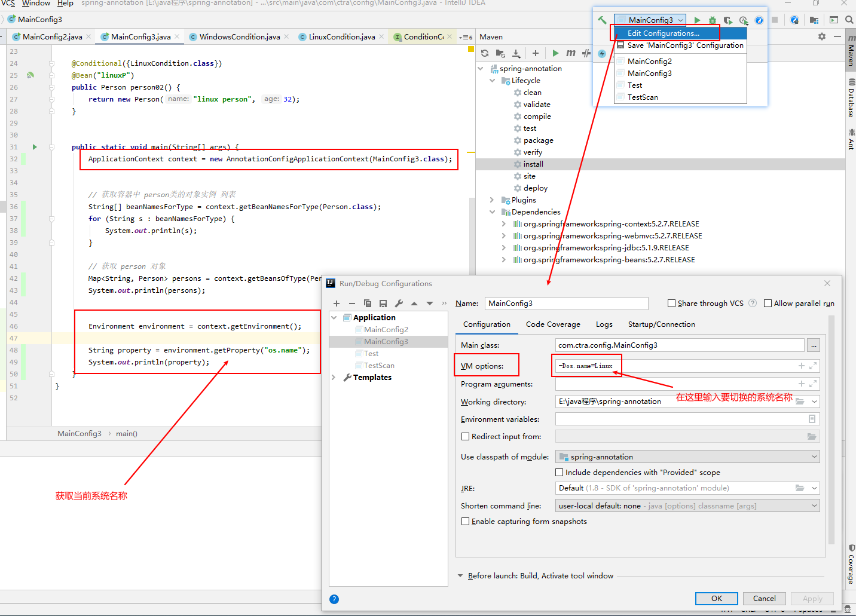This screenshot has width=856, height=616.
Task: Open Shorten command line dropdown
Action: (687, 506)
